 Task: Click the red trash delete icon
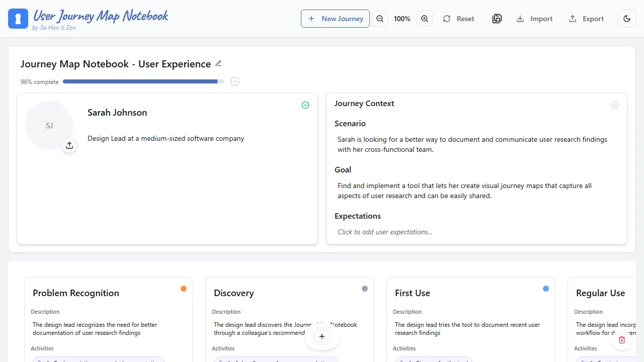(622, 340)
